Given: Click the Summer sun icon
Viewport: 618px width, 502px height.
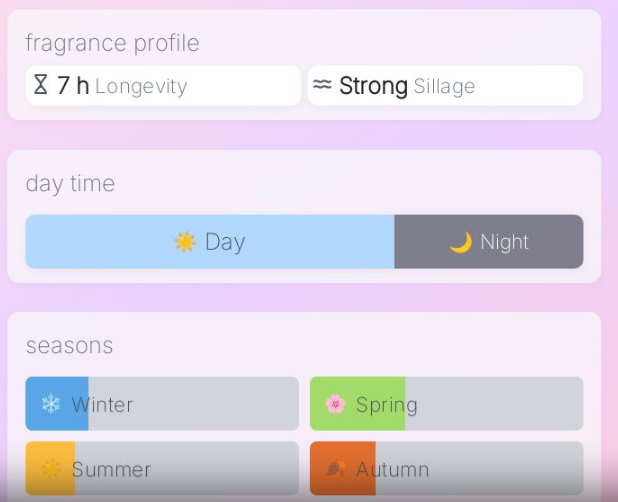Looking at the screenshot, I should [x=50, y=469].
